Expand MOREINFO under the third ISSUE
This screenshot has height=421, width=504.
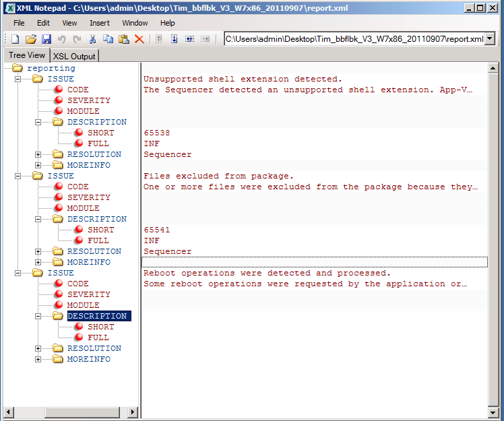(38, 359)
